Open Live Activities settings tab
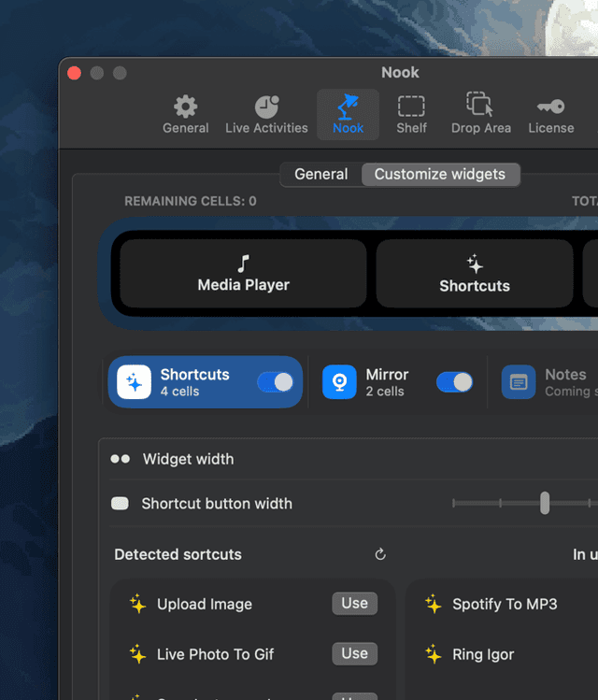The height and width of the screenshot is (700, 598). pos(266,114)
